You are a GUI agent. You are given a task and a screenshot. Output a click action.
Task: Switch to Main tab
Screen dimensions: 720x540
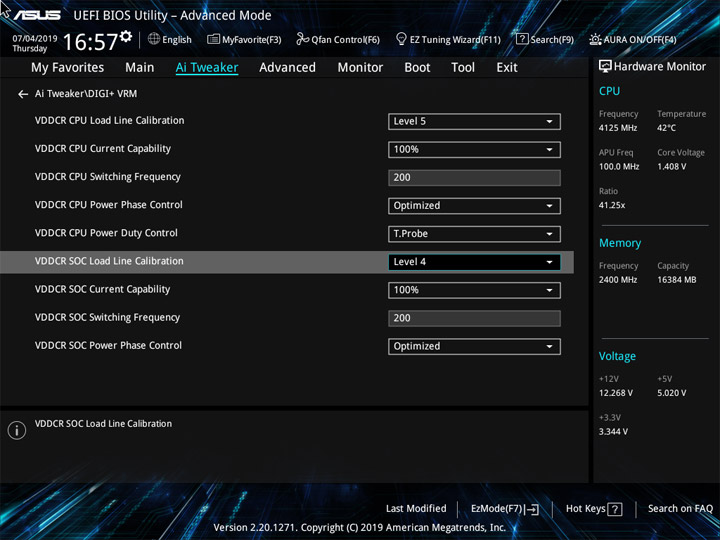tap(140, 68)
